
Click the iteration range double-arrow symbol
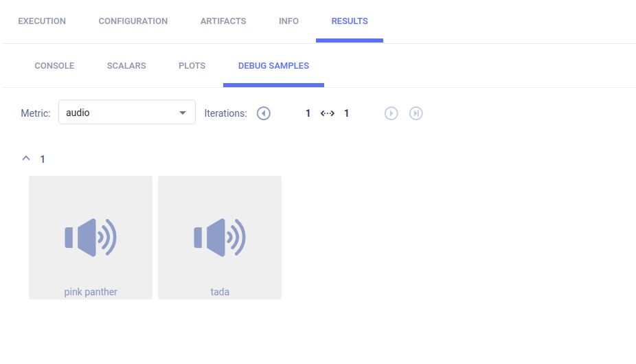328,113
